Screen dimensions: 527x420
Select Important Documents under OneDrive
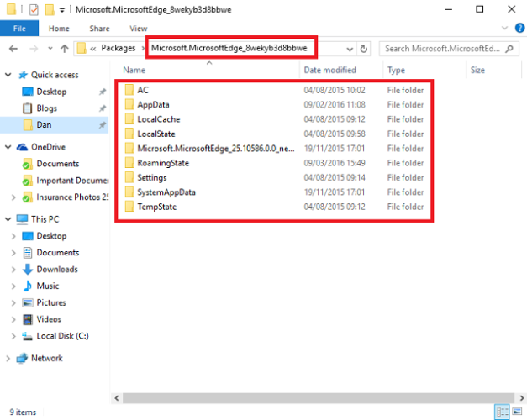click(x=72, y=181)
